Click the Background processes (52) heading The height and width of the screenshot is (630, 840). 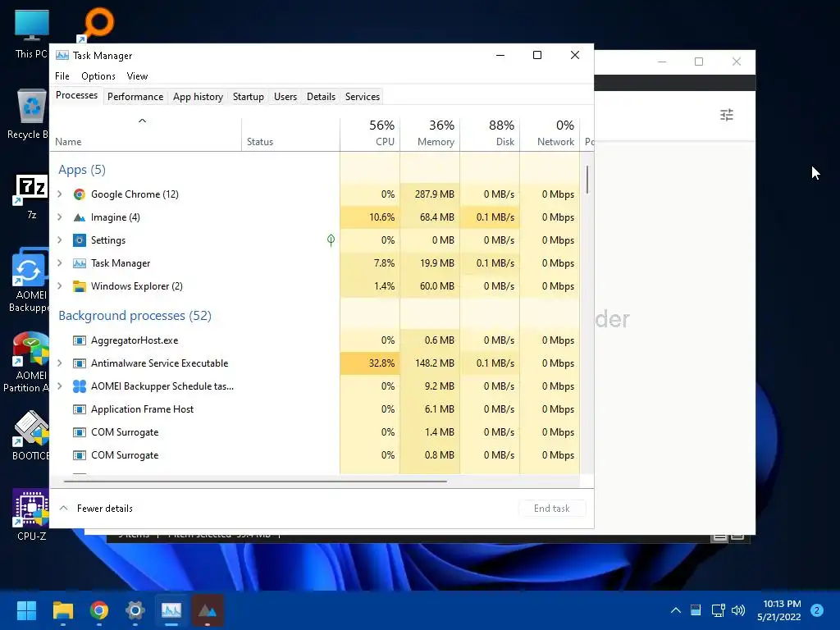(x=135, y=316)
